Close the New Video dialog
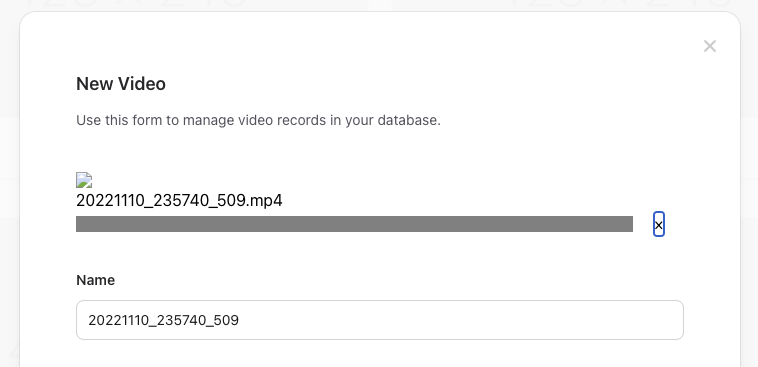The height and width of the screenshot is (367, 758). [x=710, y=46]
